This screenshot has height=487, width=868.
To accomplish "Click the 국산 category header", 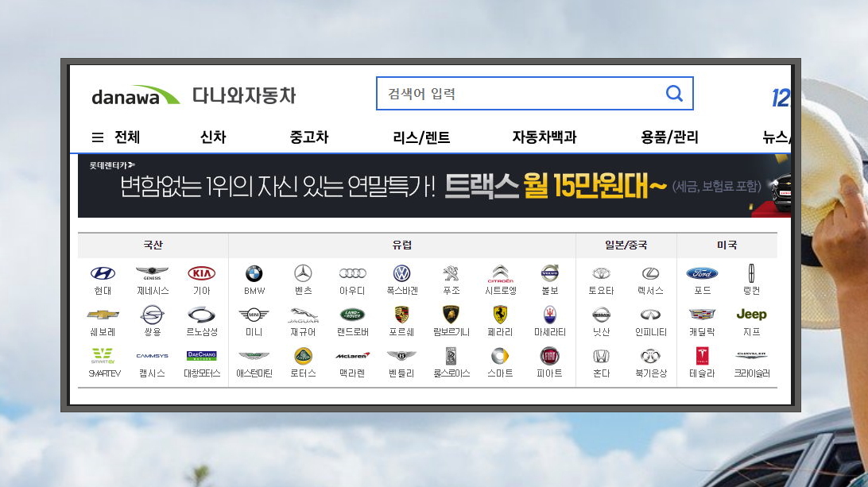I will 153,245.
